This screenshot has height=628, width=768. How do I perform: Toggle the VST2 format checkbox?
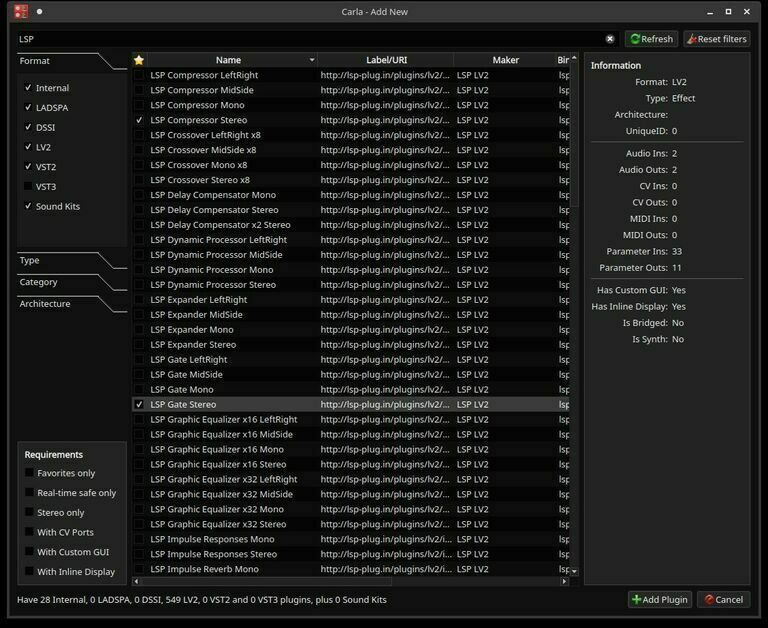pos(28,167)
